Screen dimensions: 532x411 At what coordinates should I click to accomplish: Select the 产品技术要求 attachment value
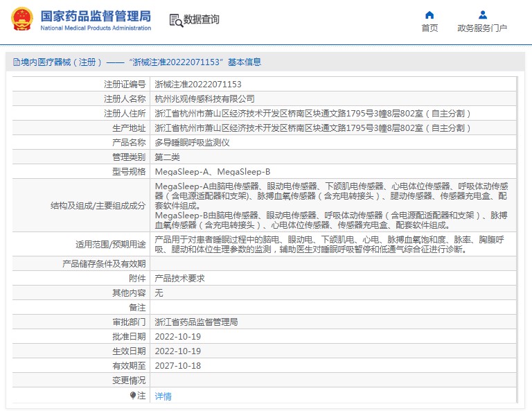coord(180,279)
